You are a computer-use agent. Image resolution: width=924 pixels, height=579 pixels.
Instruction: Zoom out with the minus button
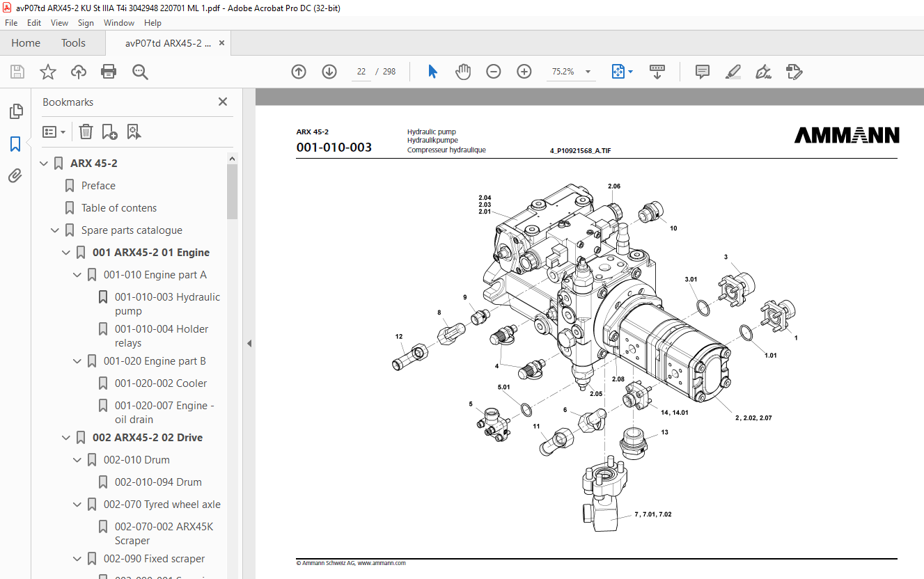tap(494, 72)
